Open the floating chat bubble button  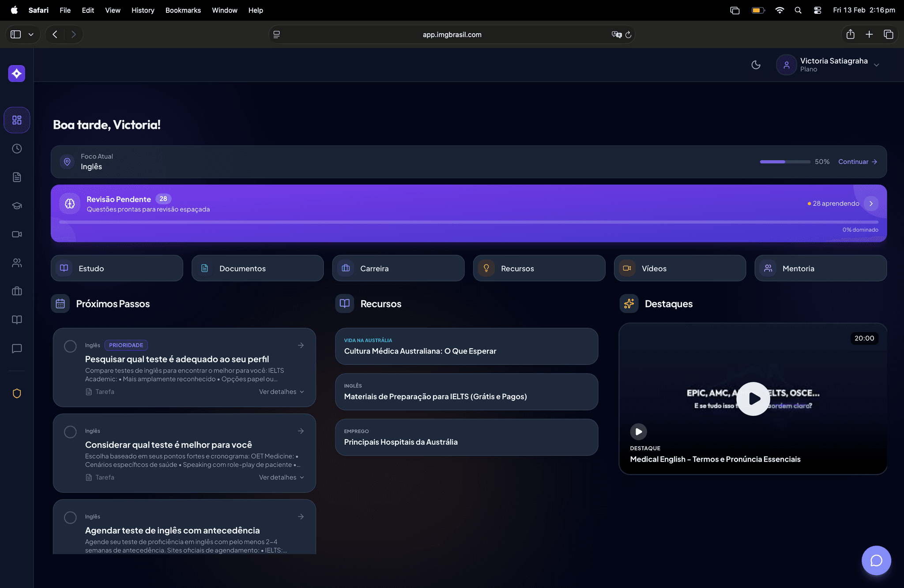(876, 561)
